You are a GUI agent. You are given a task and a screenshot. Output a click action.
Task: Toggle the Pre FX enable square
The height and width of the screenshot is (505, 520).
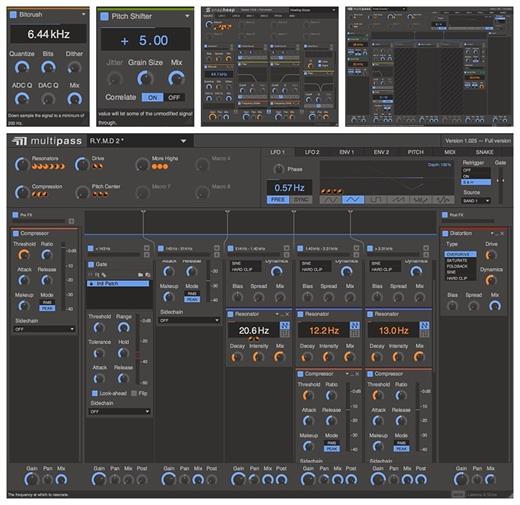(x=15, y=215)
